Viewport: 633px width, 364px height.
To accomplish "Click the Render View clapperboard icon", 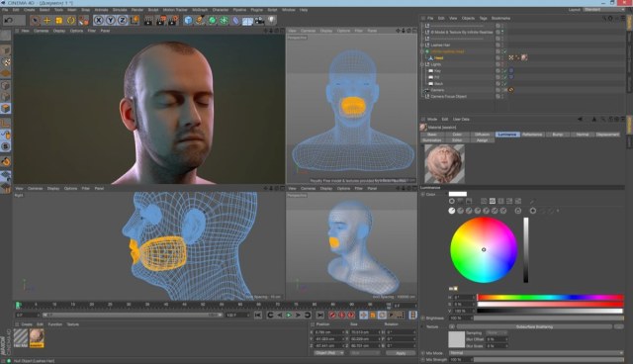I will (x=148, y=20).
